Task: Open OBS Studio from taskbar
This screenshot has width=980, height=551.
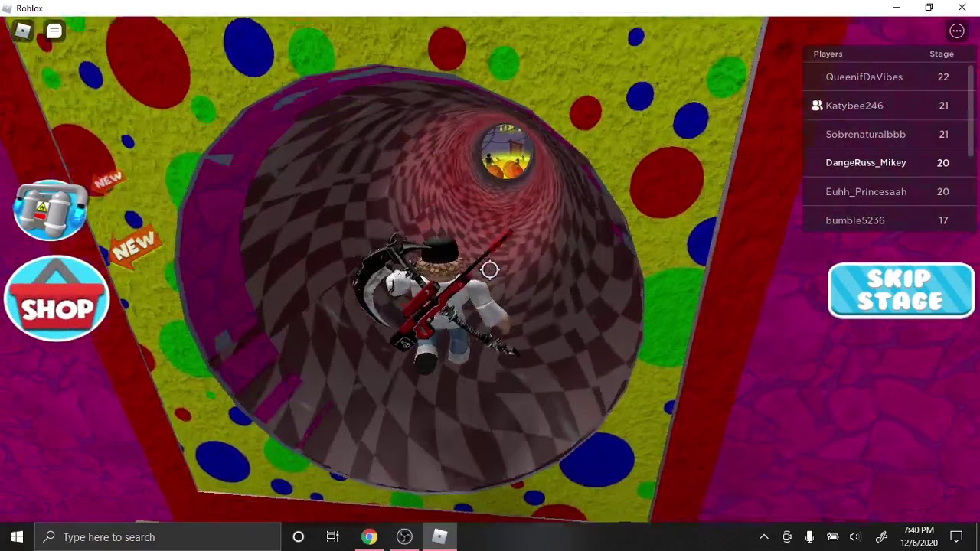Action: coord(404,536)
